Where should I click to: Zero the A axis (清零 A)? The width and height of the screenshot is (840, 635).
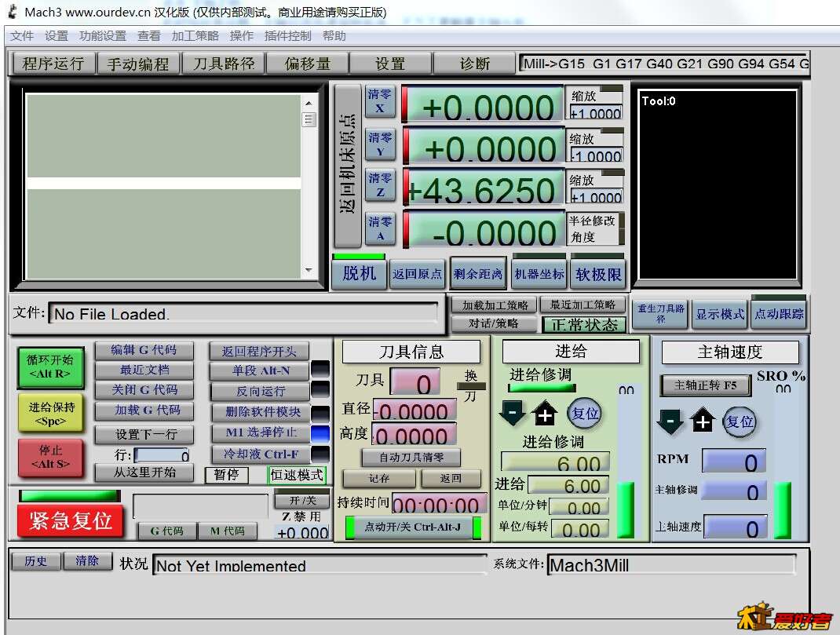tap(379, 228)
